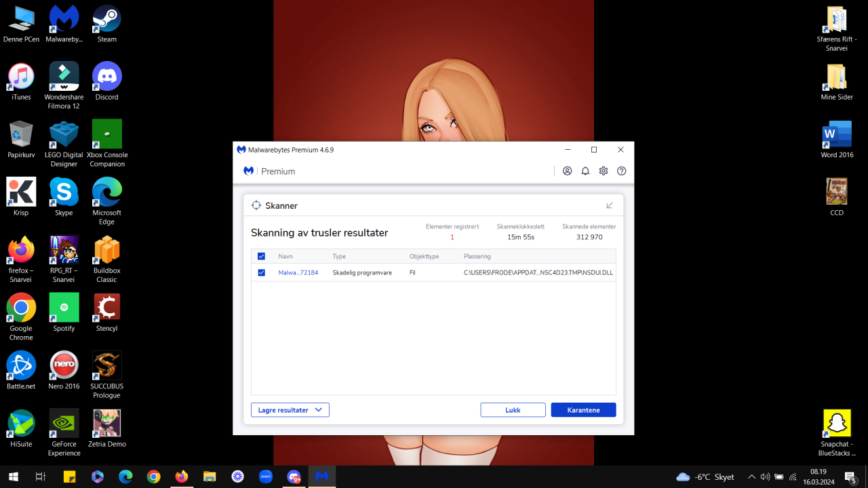This screenshot has width=868, height=488.
Task: Click the help question mark icon
Action: [621, 171]
